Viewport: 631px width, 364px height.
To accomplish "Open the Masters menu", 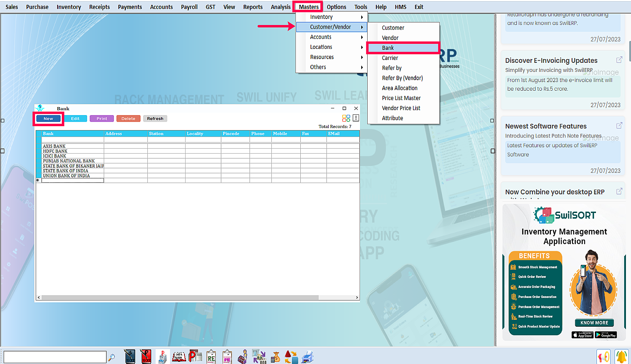I will pos(309,7).
